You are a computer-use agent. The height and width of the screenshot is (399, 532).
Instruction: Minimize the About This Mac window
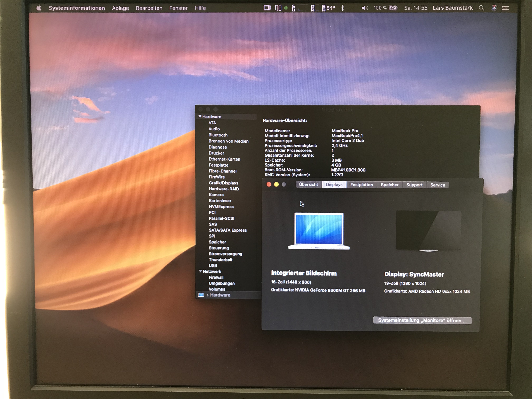pyautogui.click(x=276, y=184)
